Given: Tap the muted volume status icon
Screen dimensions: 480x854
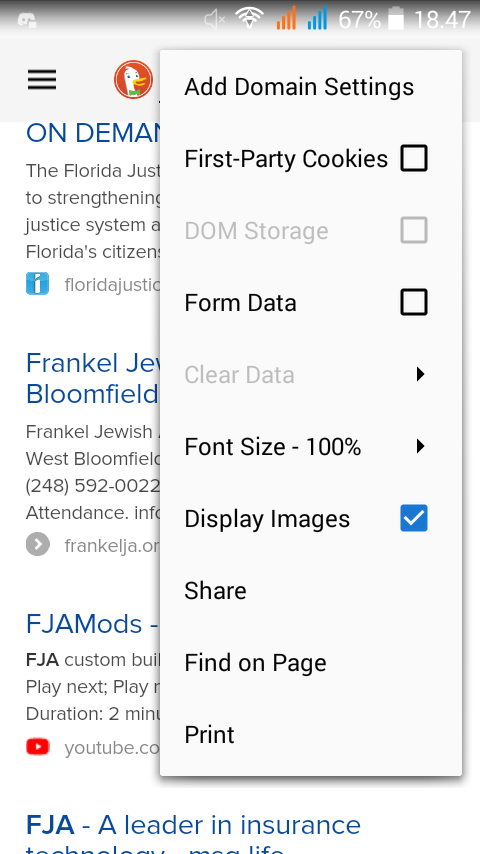Looking at the screenshot, I should [x=215, y=20].
